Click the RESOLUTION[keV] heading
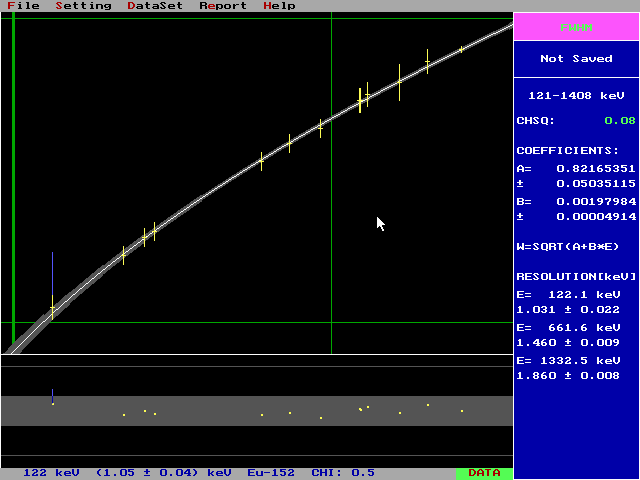Screen dimensions: 640x480 [576, 277]
